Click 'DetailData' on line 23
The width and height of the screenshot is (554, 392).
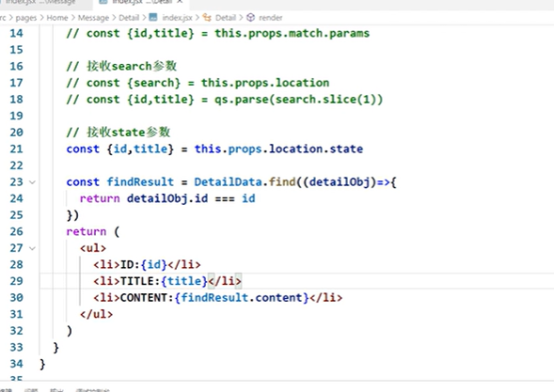pyautogui.click(x=228, y=181)
